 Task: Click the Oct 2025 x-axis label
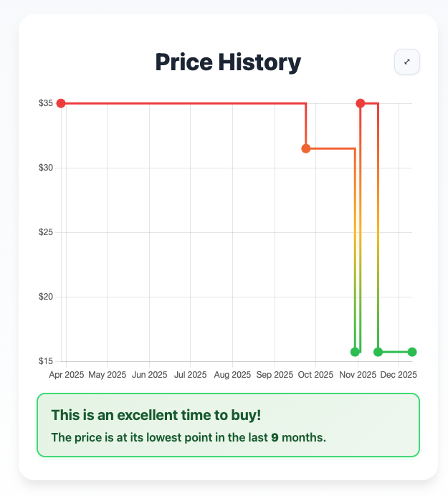coord(315,375)
